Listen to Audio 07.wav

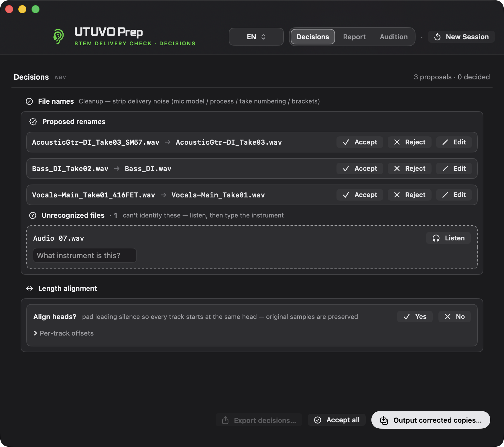(448, 238)
